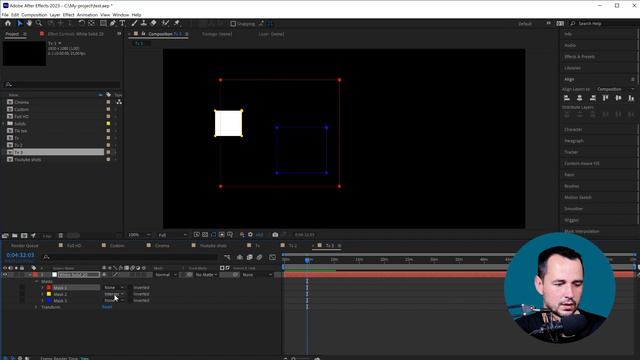Image resolution: width=640 pixels, height=360 pixels.
Task: Toggle the Snapping checkbox
Action: tap(233, 24)
